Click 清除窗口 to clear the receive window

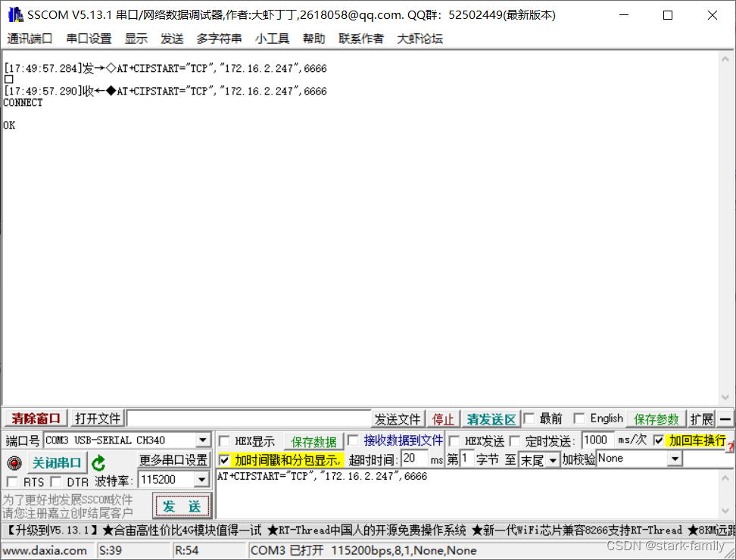36,419
